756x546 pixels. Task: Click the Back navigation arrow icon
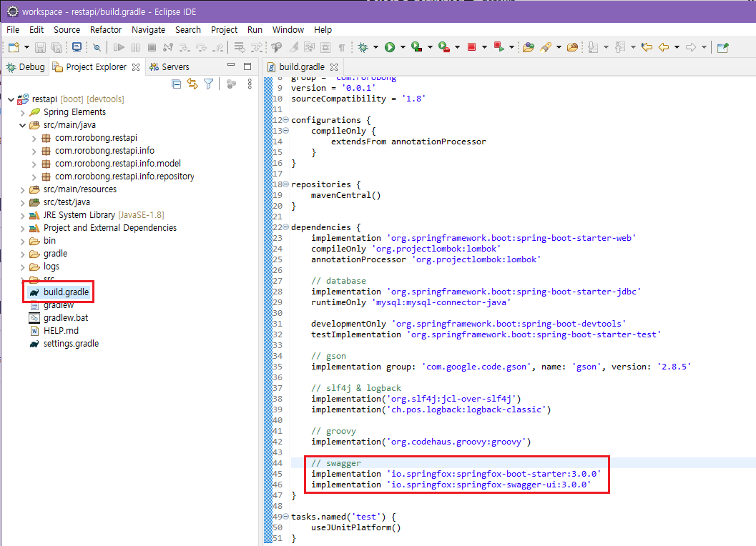pos(664,47)
